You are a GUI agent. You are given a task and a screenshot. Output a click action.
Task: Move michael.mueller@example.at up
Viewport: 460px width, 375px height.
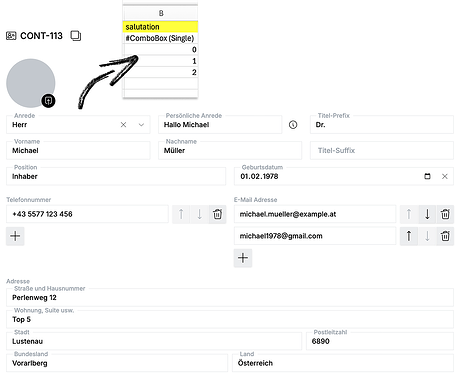point(409,214)
